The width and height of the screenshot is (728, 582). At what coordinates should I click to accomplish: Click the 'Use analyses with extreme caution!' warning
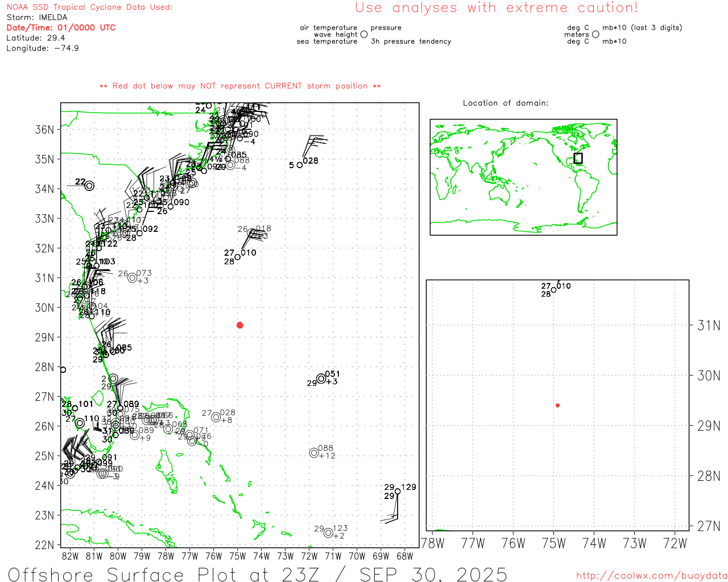point(497,7)
